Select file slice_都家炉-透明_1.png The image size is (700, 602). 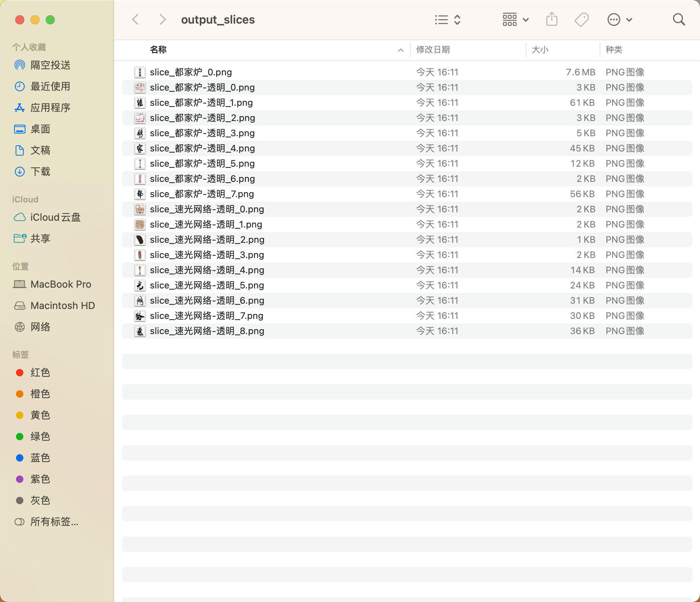click(407, 103)
